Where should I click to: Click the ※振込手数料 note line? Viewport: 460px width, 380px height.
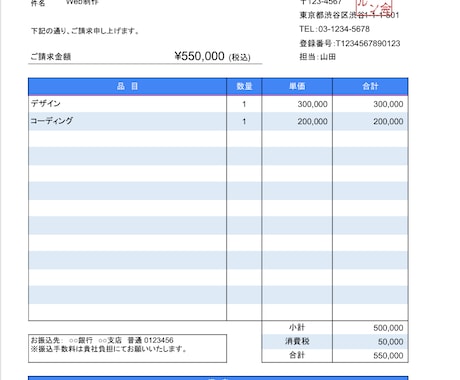pyautogui.click(x=109, y=349)
